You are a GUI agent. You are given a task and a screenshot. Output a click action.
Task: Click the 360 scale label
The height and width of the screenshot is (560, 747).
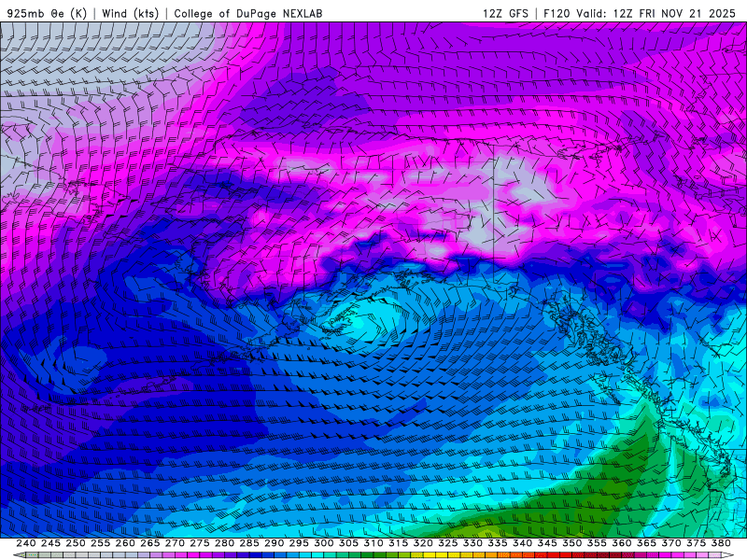tap(621, 543)
